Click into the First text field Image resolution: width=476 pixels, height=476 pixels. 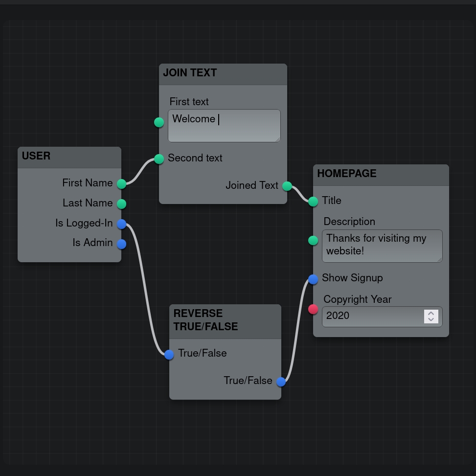[x=225, y=126]
